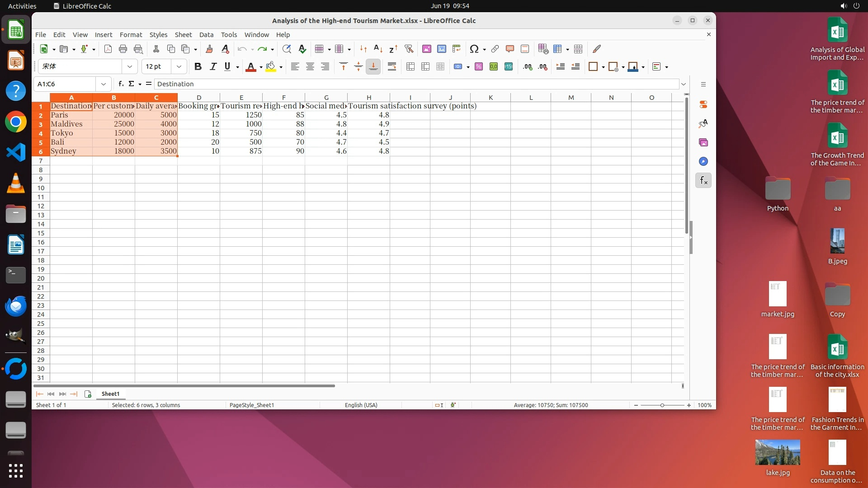This screenshot has height=488, width=868.
Task: Click the AutoFilter icon
Action: tap(409, 49)
